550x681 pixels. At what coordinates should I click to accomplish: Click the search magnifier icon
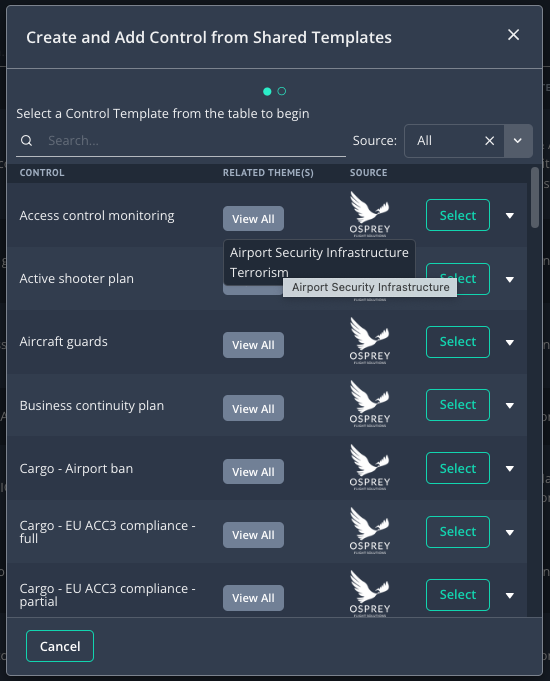(27, 141)
